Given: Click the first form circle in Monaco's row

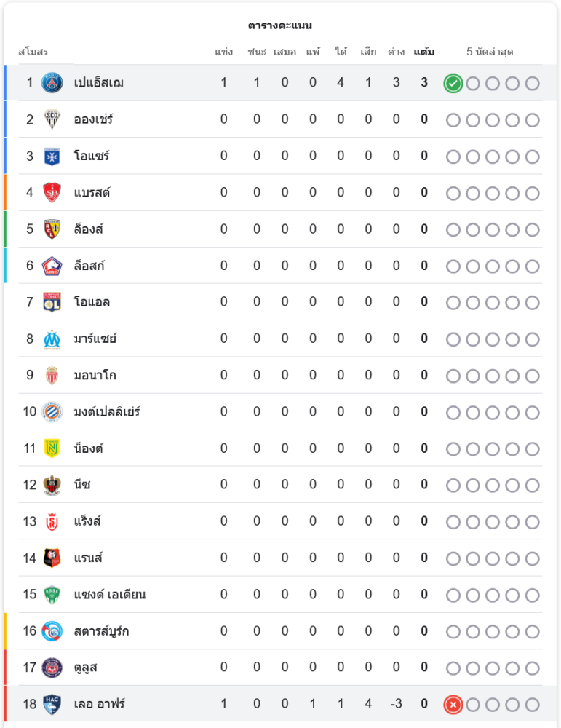Looking at the screenshot, I should 453,376.
